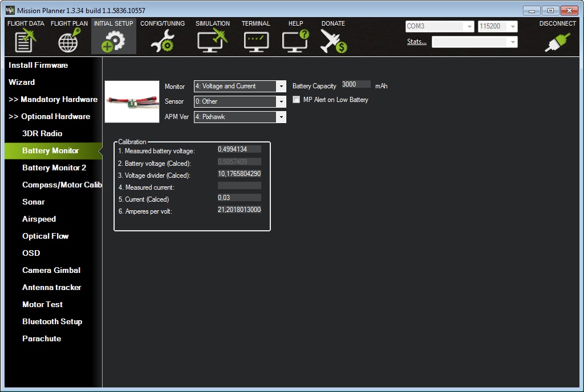Click Install Firmware in sidebar

coord(38,65)
